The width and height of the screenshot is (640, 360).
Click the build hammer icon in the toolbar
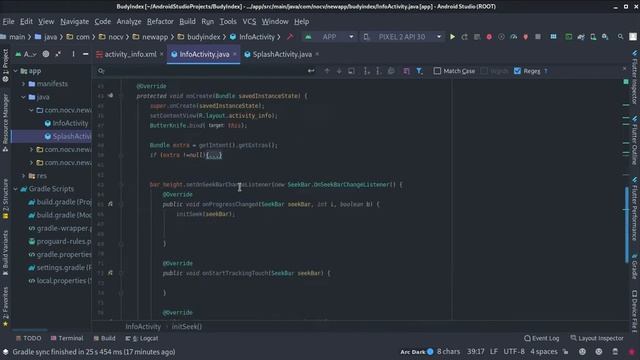[290, 37]
